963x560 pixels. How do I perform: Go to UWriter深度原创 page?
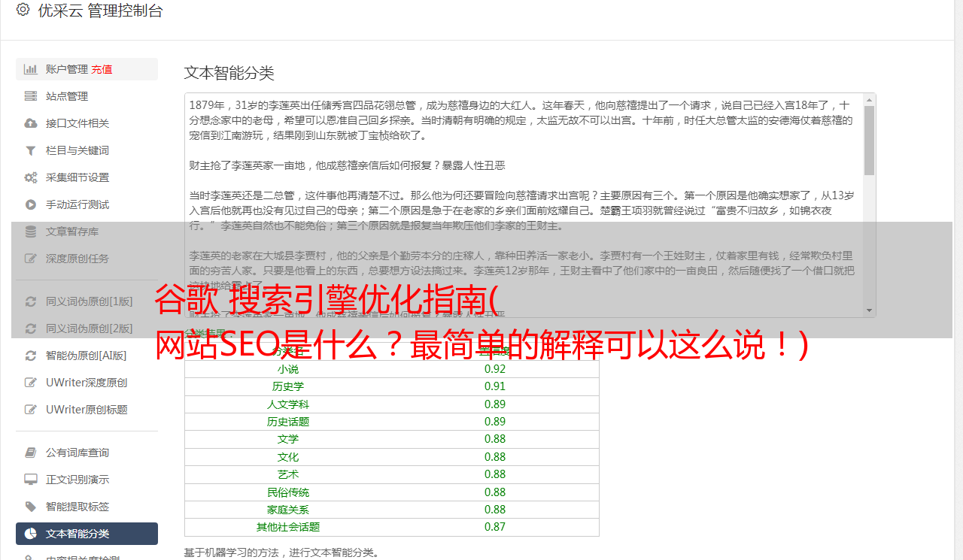(87, 383)
